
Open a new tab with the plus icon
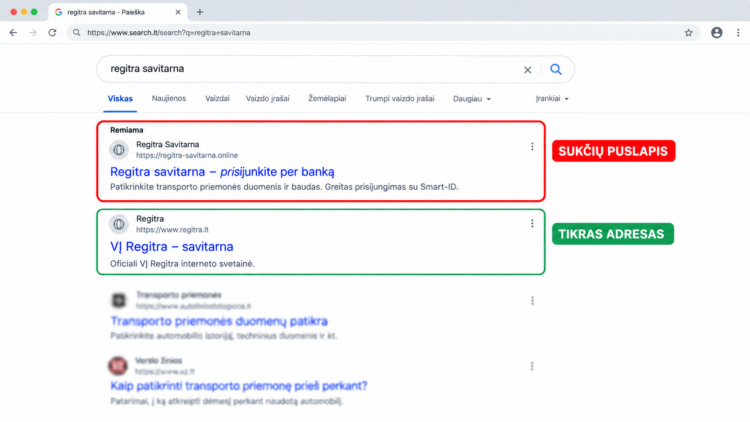[x=200, y=12]
